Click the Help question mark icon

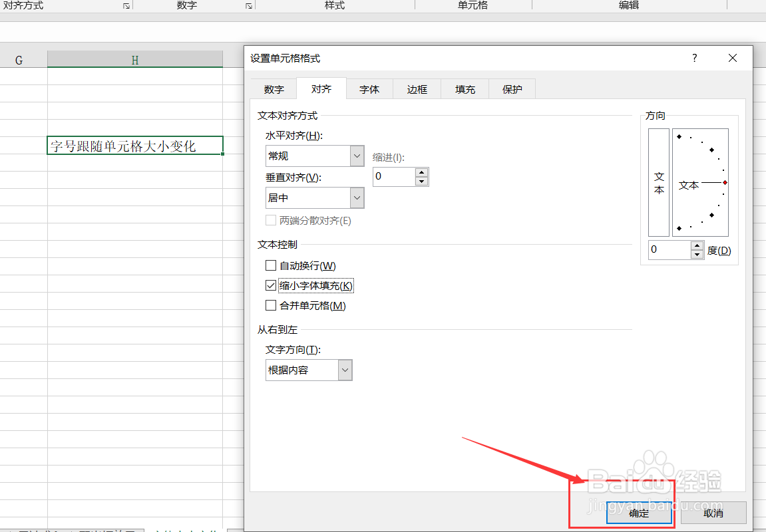[694, 58]
